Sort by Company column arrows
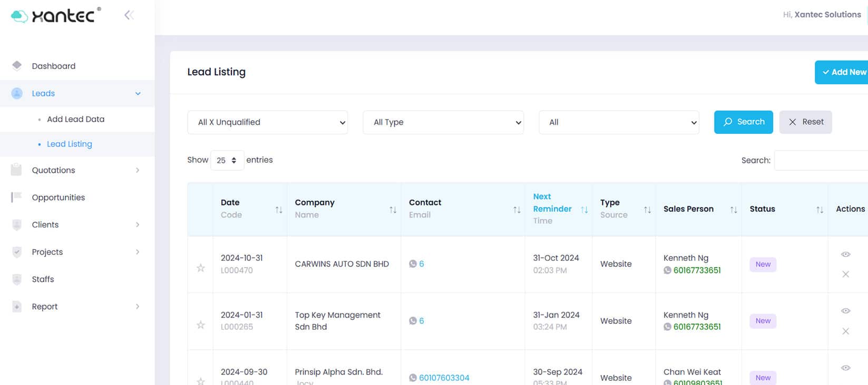The width and height of the screenshot is (868, 385). [393, 210]
